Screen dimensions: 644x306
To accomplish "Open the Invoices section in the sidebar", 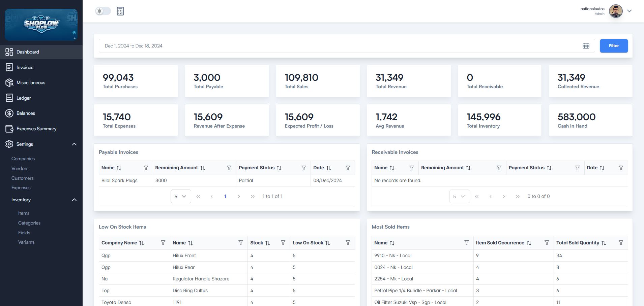I will tap(25, 67).
